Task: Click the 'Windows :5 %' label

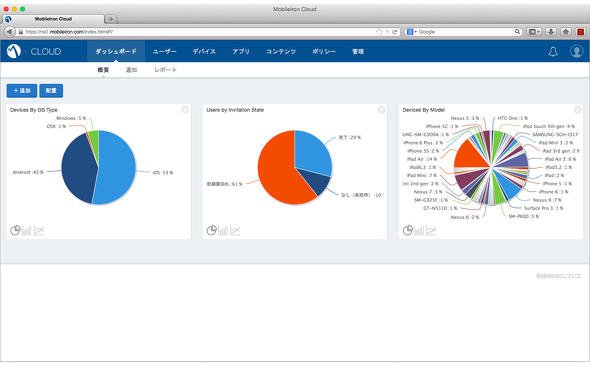Action: (x=71, y=118)
